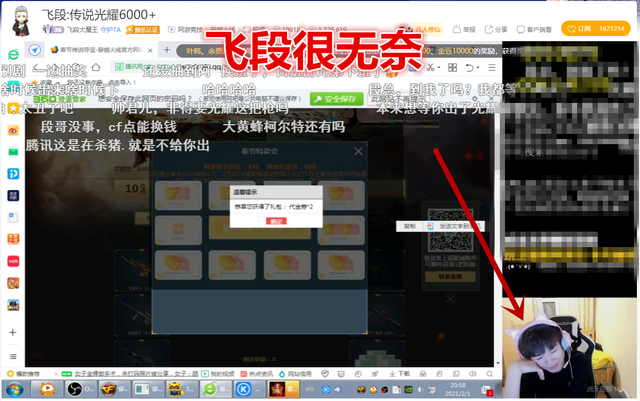The image size is (640, 401).
Task: Click the browser home icon
Action: tap(96, 67)
